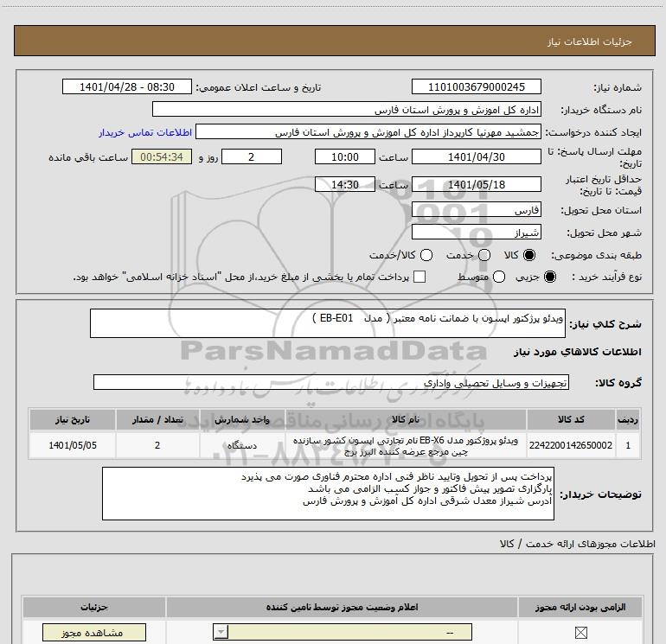Click the row number 1 cell
666x644 pixels.
pyautogui.click(x=628, y=445)
